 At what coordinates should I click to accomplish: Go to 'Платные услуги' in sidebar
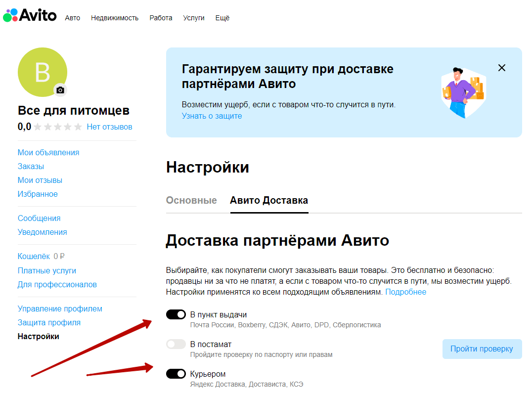click(x=47, y=271)
